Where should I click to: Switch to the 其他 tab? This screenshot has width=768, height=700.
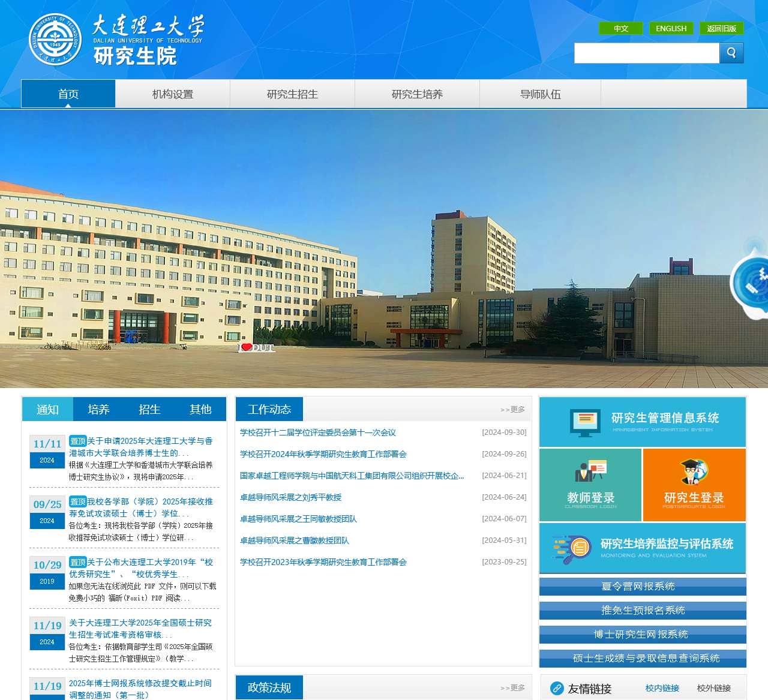tap(200, 409)
